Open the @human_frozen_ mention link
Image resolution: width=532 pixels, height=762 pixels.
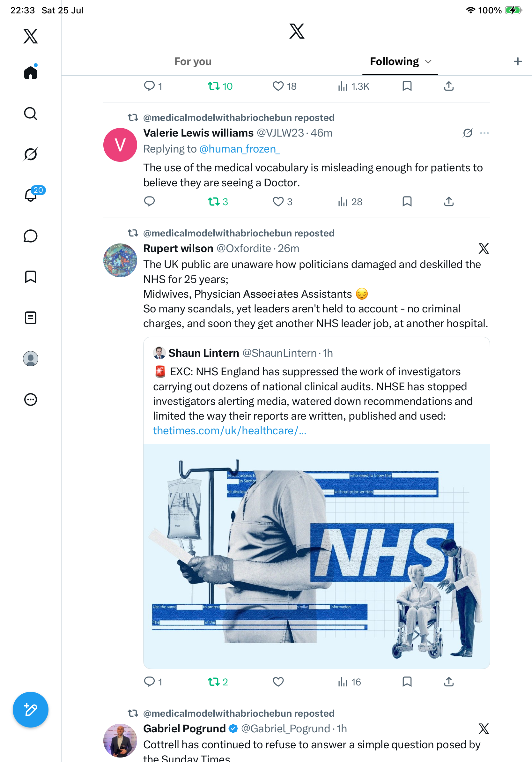pos(240,149)
